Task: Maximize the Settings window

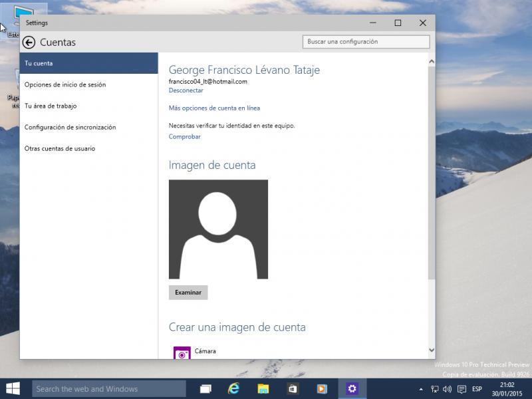Action: [x=398, y=23]
